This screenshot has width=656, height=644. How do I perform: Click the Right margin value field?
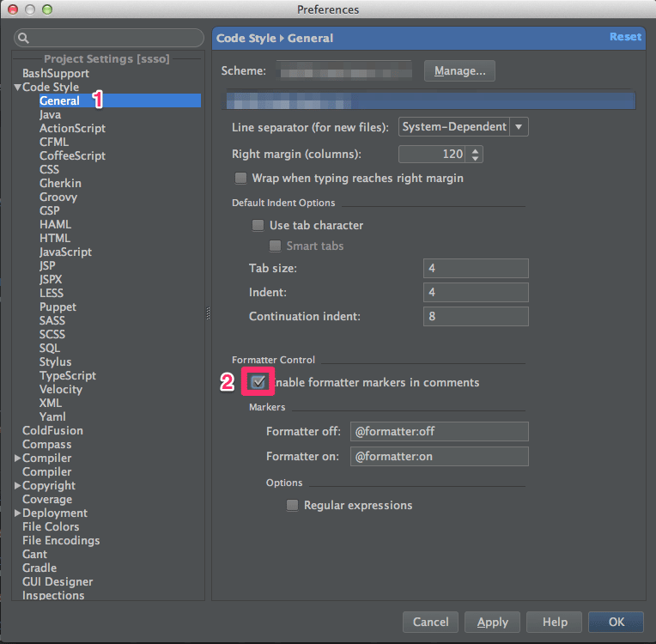tap(433, 154)
